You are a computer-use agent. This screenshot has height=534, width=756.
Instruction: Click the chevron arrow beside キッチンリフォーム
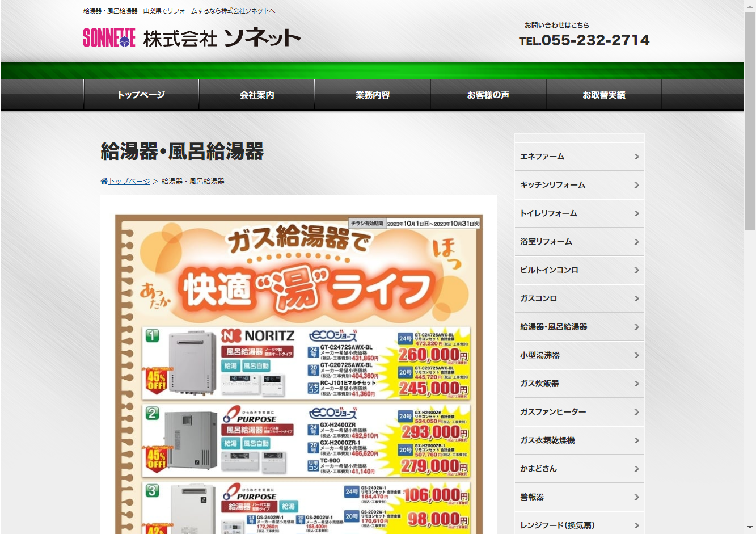(x=636, y=185)
